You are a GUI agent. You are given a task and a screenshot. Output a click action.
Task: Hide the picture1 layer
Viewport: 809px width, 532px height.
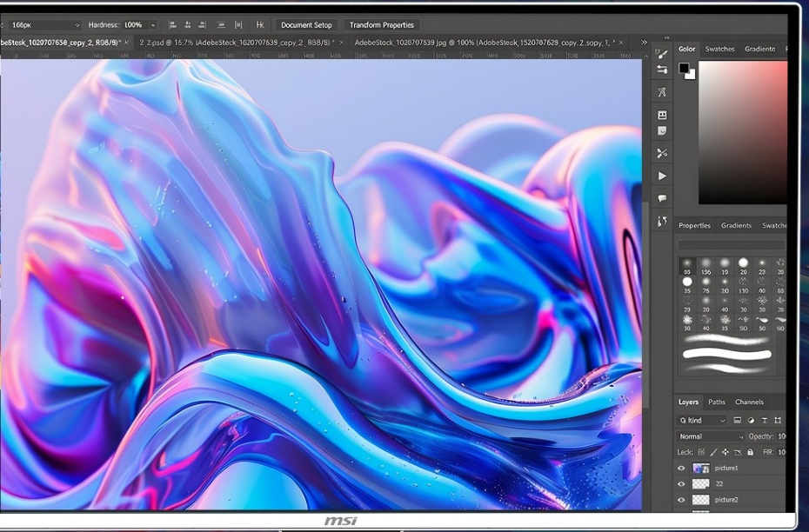point(681,468)
